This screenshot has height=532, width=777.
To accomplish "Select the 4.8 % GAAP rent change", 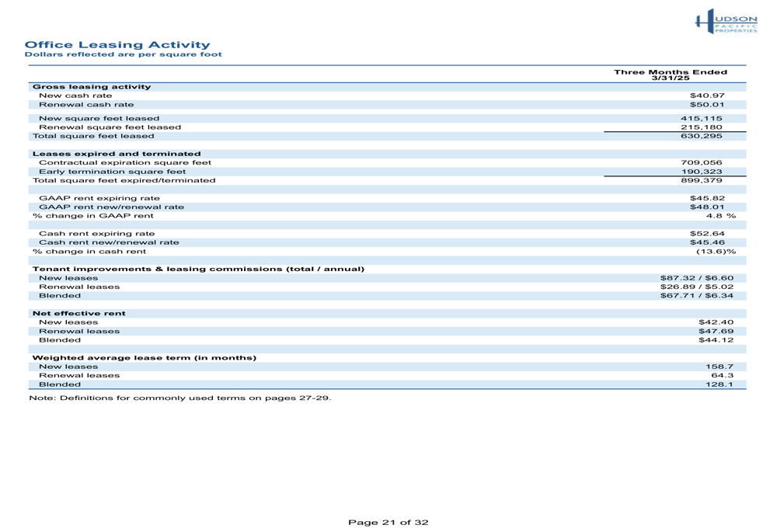I will pyautogui.click(x=721, y=216).
